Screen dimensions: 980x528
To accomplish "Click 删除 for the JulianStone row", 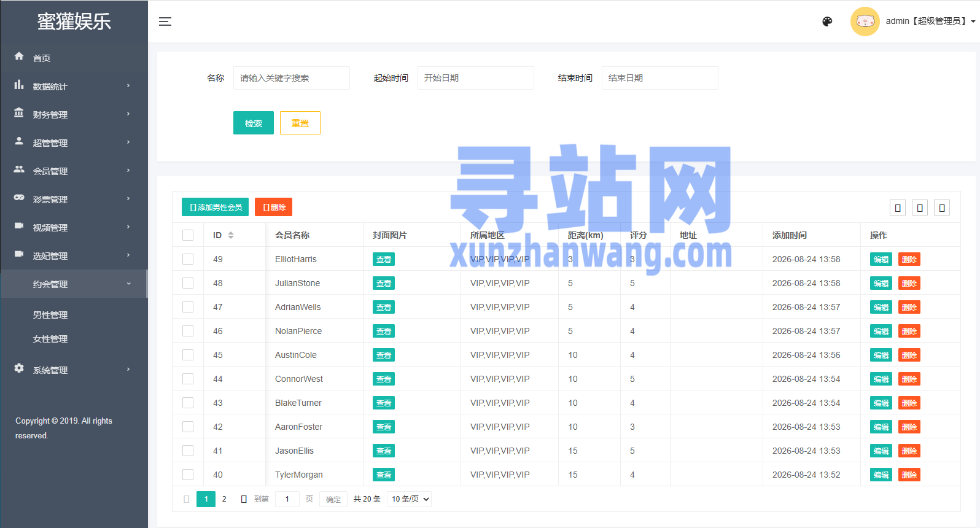I will click(x=909, y=283).
